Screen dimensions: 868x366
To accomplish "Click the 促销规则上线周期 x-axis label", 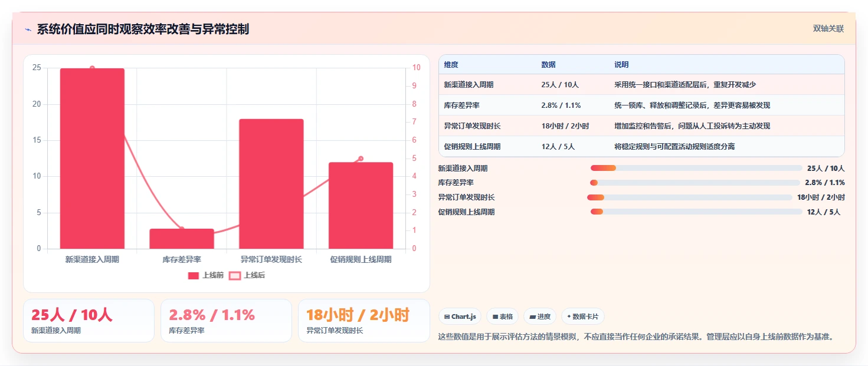I will pyautogui.click(x=361, y=259).
